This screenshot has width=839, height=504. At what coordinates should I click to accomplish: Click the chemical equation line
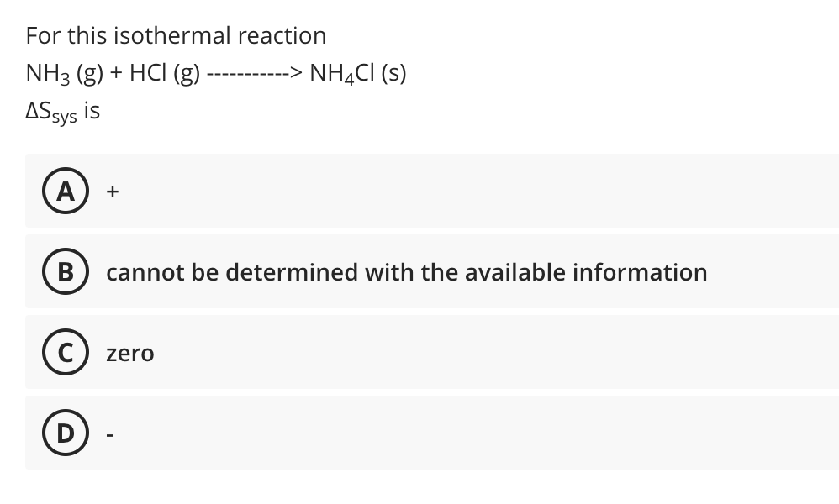click(215, 73)
